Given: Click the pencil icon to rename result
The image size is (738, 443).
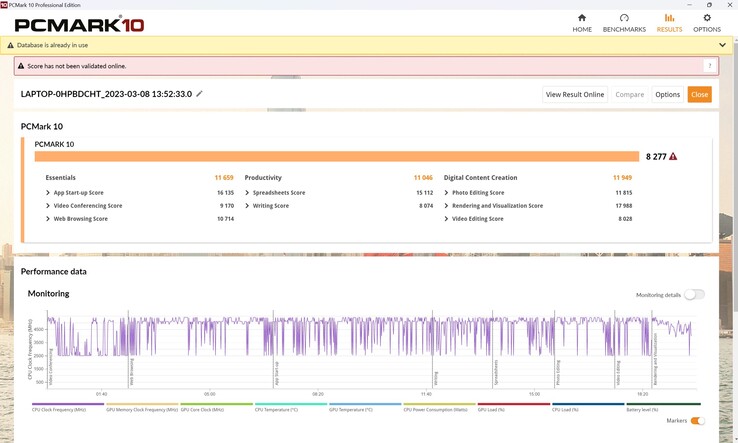Looking at the screenshot, I should (200, 94).
